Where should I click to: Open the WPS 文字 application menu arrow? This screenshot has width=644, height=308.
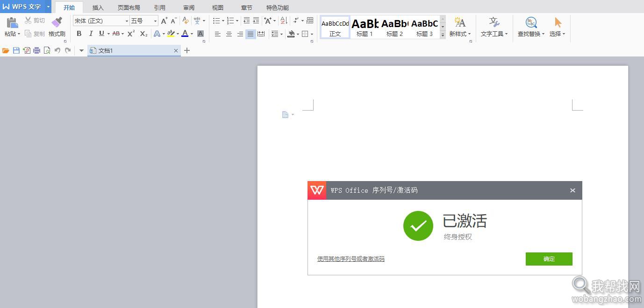48,7
